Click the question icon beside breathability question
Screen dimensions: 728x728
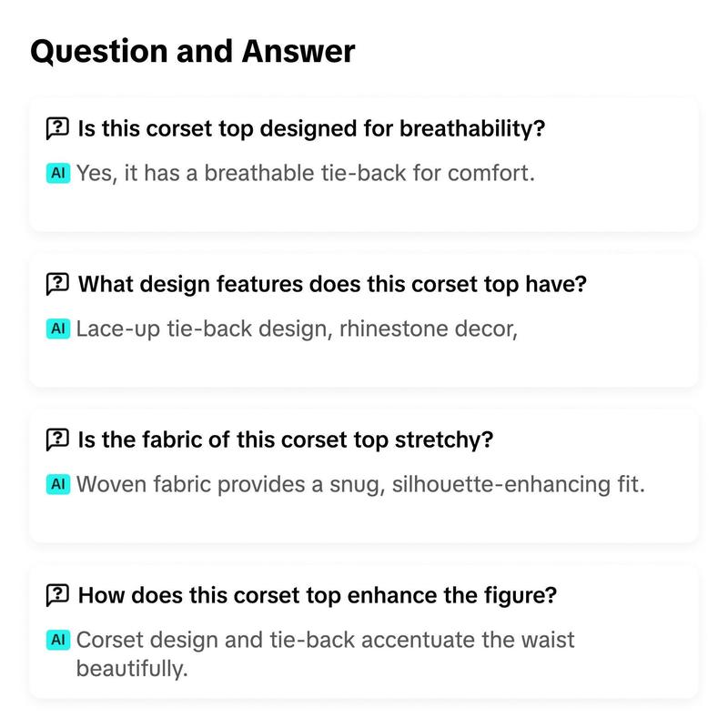57,128
